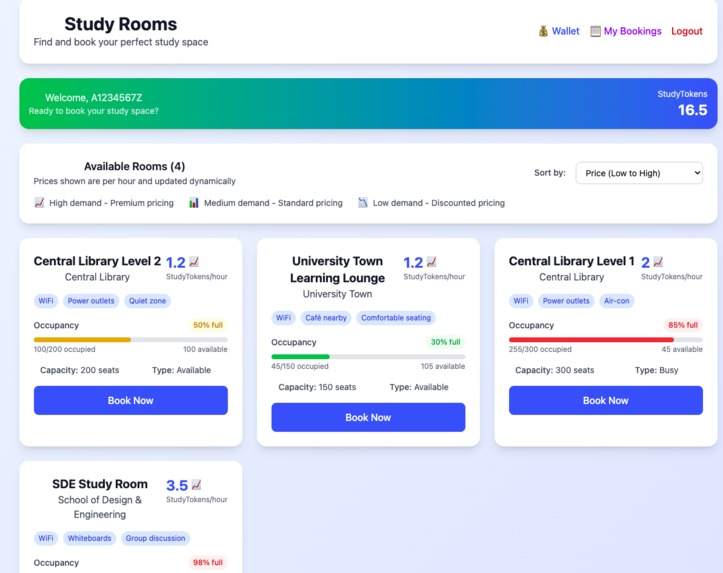This screenshot has width=723, height=573.
Task: Click the My Bookings clipboard icon
Action: tap(595, 31)
